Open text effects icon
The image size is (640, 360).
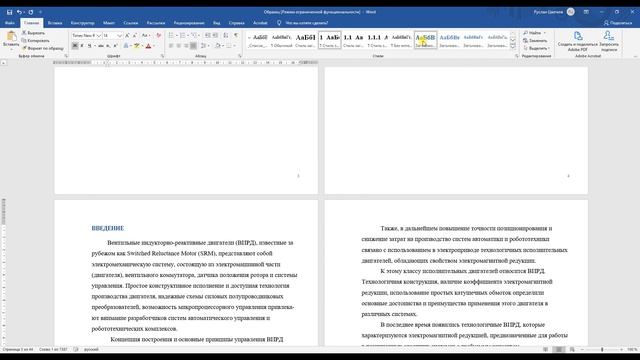click(x=126, y=46)
